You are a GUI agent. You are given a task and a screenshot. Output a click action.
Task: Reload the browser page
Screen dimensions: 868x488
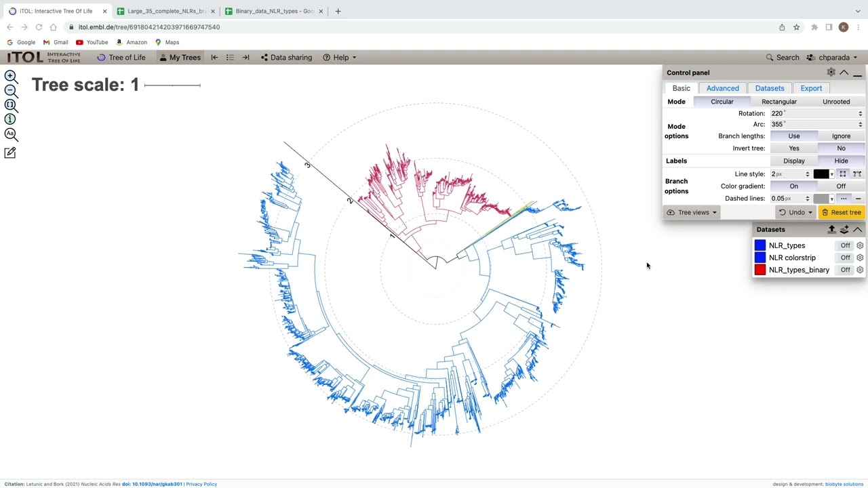tap(39, 27)
